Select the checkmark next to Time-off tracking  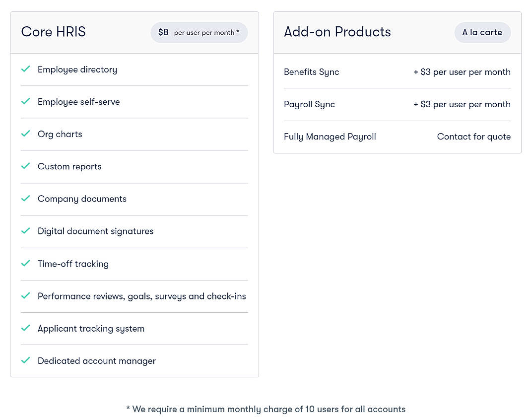26,264
